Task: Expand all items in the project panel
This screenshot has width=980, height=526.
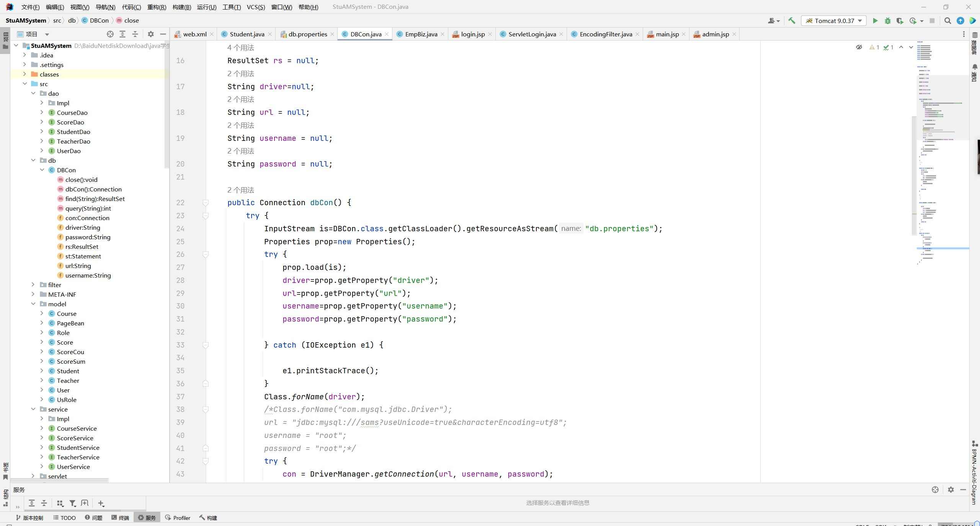Action: click(x=122, y=34)
